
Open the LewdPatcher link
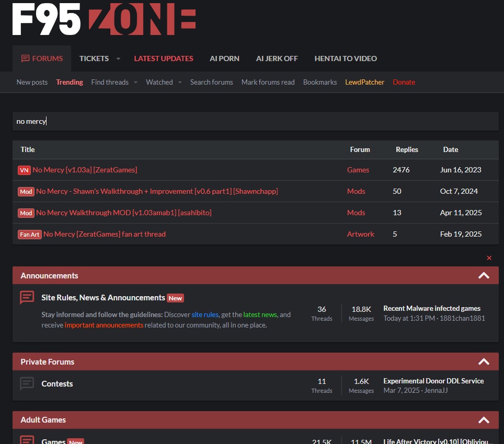click(x=364, y=82)
